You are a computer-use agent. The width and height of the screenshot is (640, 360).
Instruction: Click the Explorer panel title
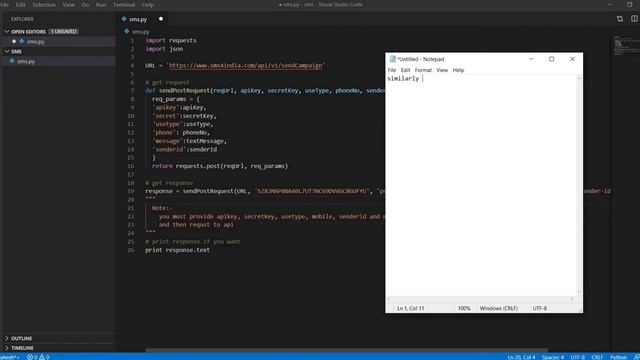22,19
